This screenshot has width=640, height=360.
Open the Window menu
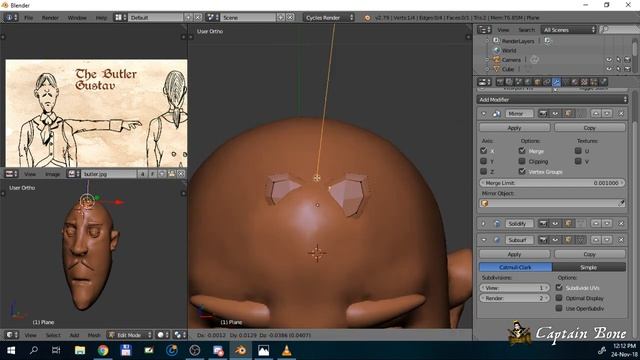77,18
